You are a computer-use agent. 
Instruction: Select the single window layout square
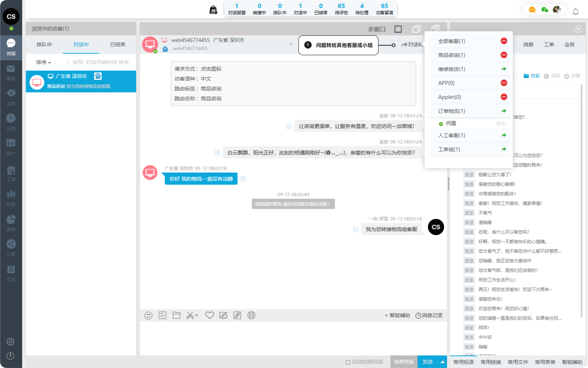[398, 29]
